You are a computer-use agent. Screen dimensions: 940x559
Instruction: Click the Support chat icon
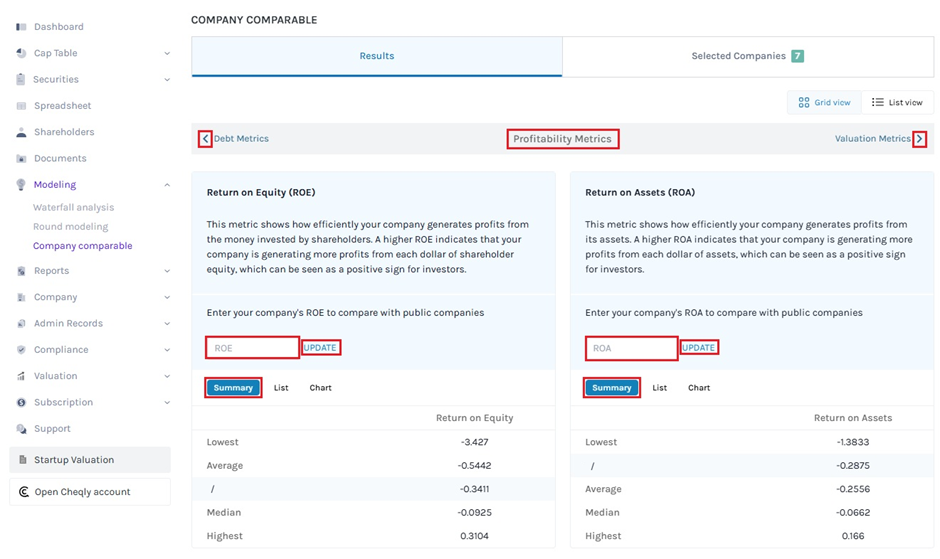21,429
